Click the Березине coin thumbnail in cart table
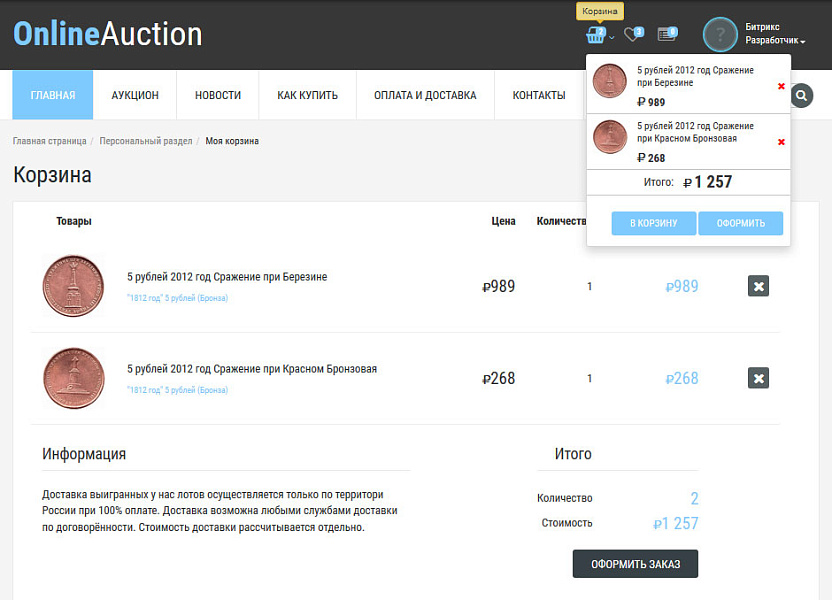Screen dimensions: 832x600 (73, 286)
